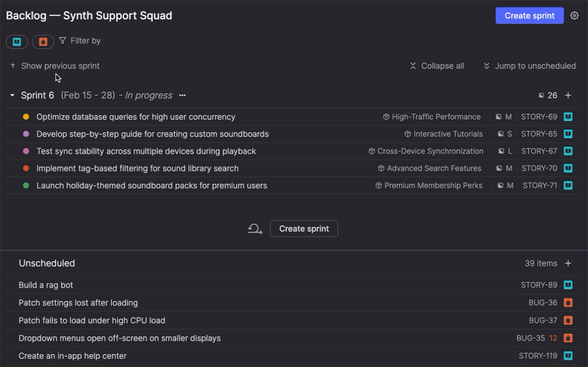588x367 pixels.
Task: Collapse all sprints
Action: coord(437,66)
